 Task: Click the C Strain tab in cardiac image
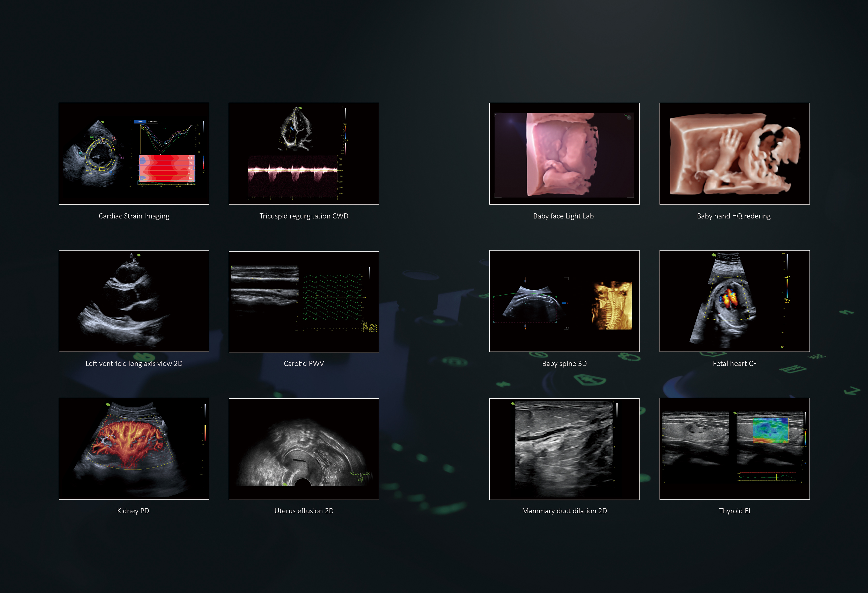(140, 121)
